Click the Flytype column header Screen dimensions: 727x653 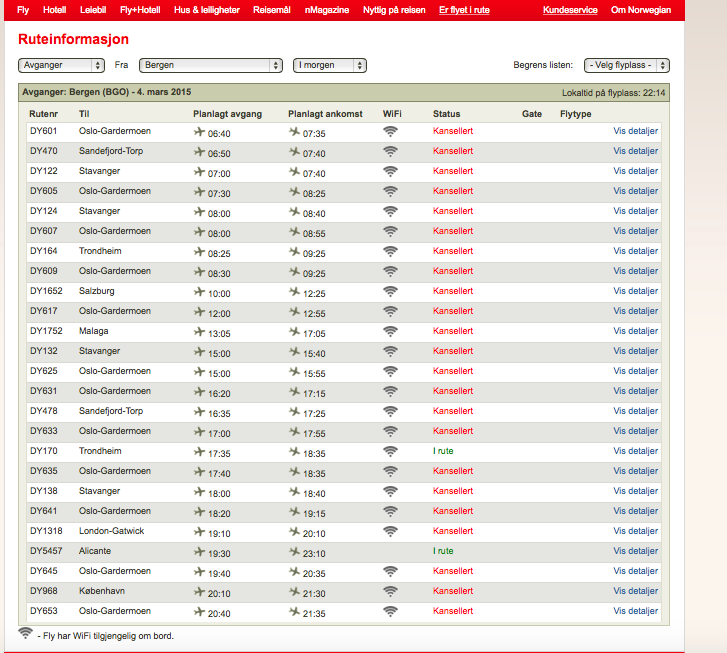tap(575, 114)
